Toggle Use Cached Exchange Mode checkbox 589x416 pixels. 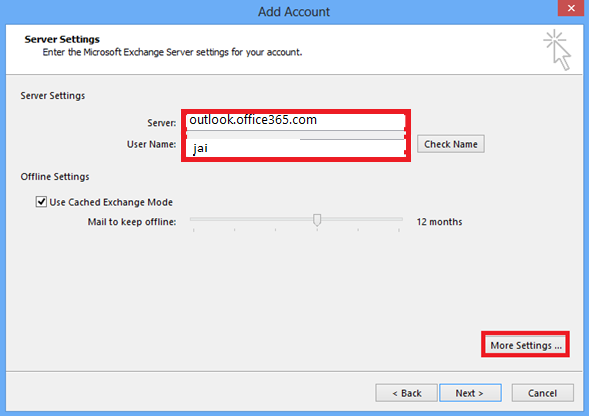pyautogui.click(x=41, y=202)
